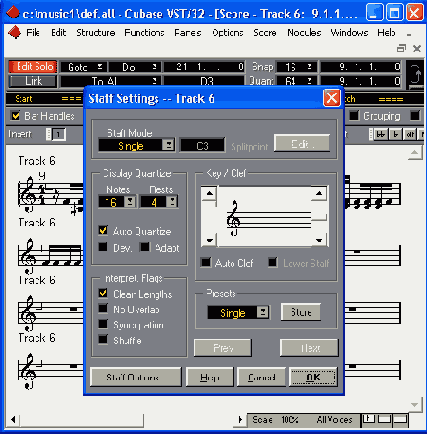This screenshot has height=434, width=427.
Task: Enable Auto Clef checkbox
Action: (x=206, y=262)
